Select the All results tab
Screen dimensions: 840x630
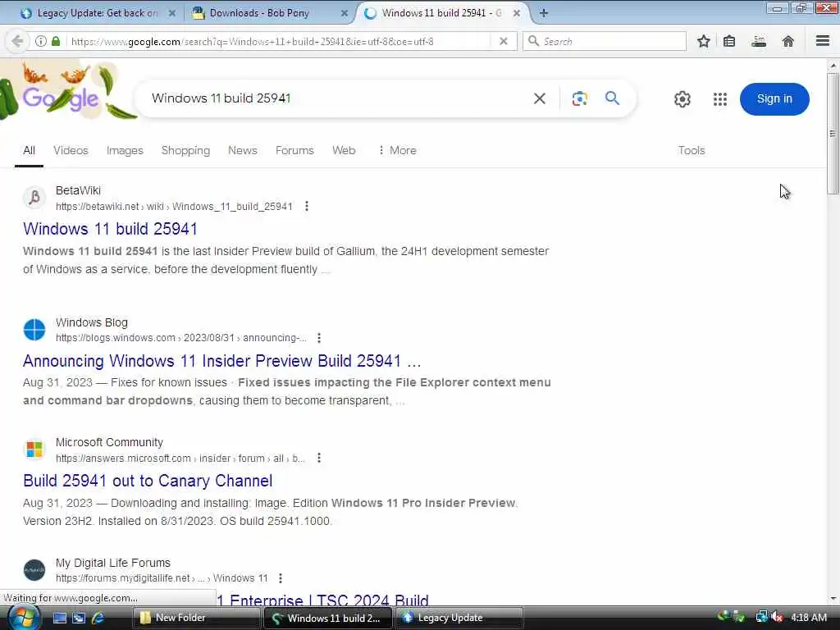tap(29, 151)
